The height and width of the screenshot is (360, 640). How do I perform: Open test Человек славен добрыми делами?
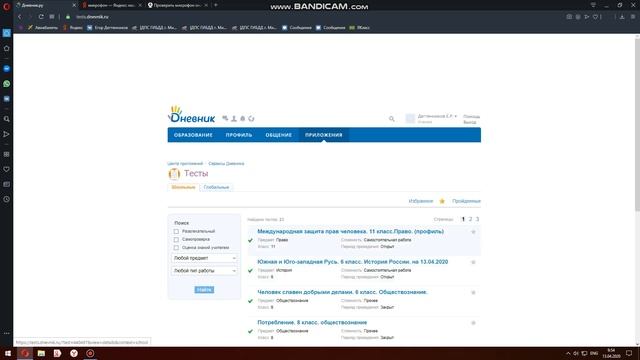(342, 292)
